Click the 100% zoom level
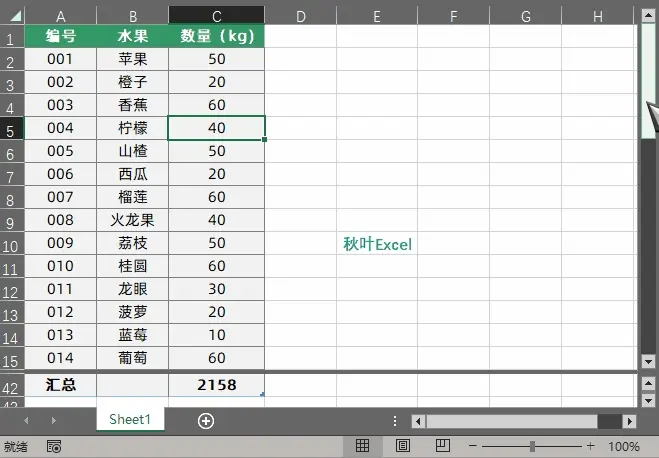The height and width of the screenshot is (458, 659). coord(624,446)
